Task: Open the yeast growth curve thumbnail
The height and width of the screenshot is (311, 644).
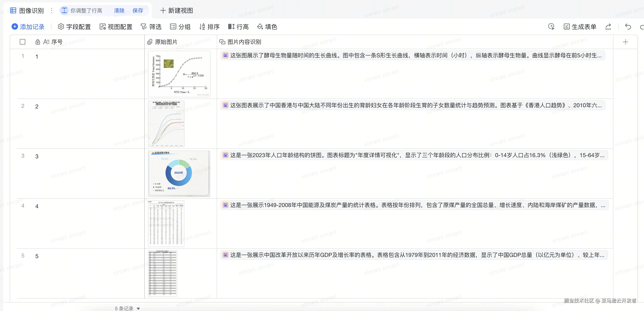Action: 179,74
